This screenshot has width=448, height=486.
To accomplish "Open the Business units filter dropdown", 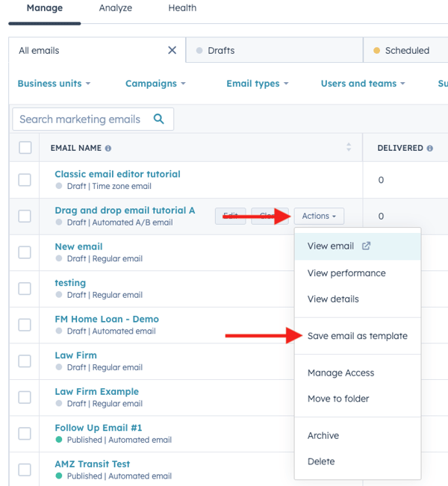I will [x=54, y=84].
